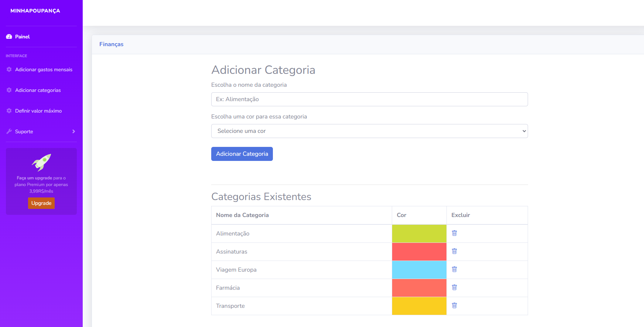This screenshot has width=644, height=327.
Task: Delete the Assinaturas category via trash icon
Action: coord(454,251)
